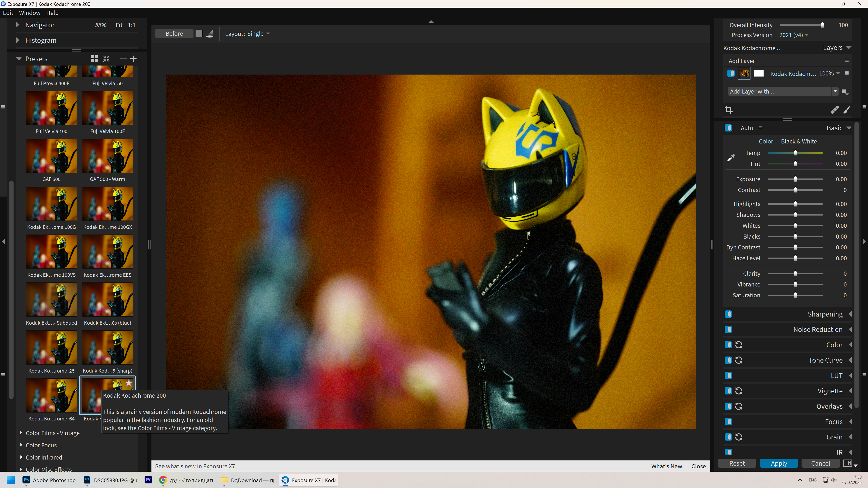Click the collapse presets icon

106,59
